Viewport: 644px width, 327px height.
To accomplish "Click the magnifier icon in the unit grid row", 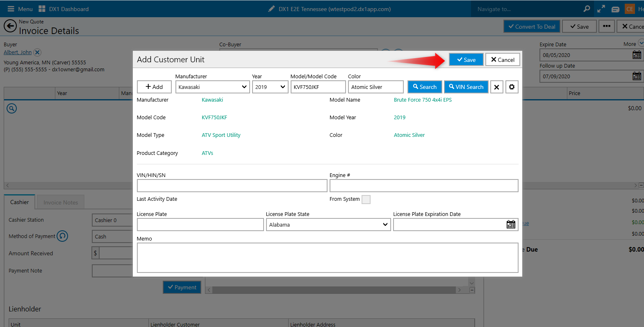I will pos(12,109).
